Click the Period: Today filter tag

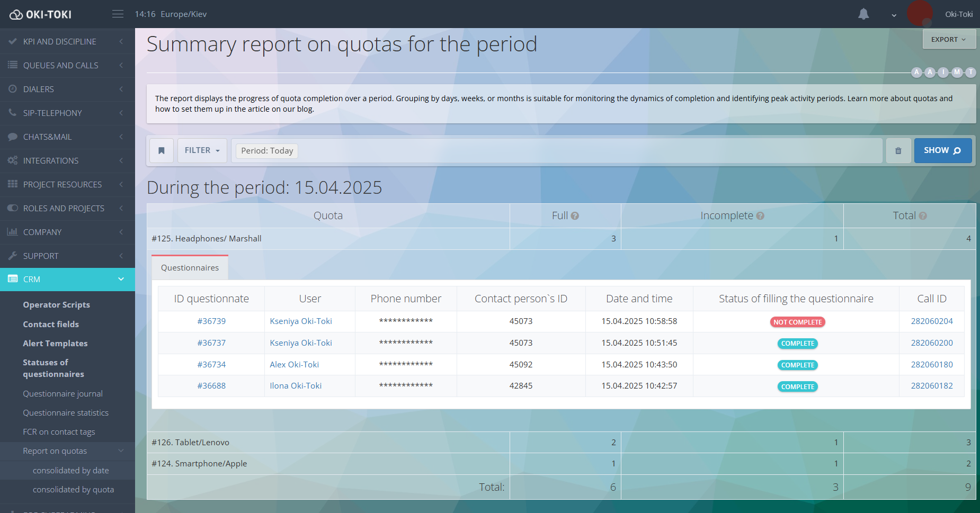(x=267, y=151)
